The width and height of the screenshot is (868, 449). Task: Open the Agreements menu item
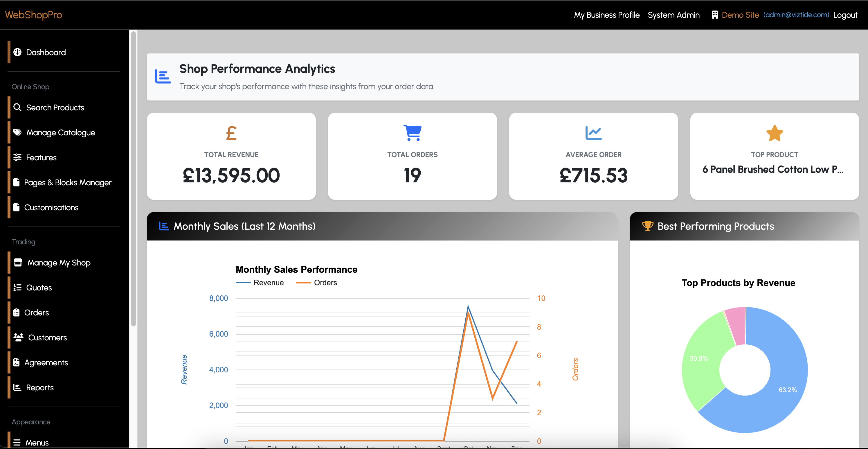coord(46,362)
